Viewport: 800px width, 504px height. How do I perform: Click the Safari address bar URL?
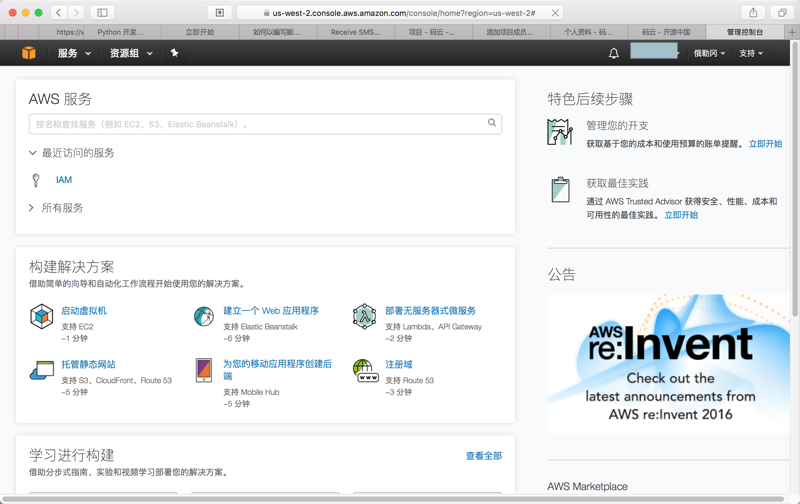tap(403, 13)
